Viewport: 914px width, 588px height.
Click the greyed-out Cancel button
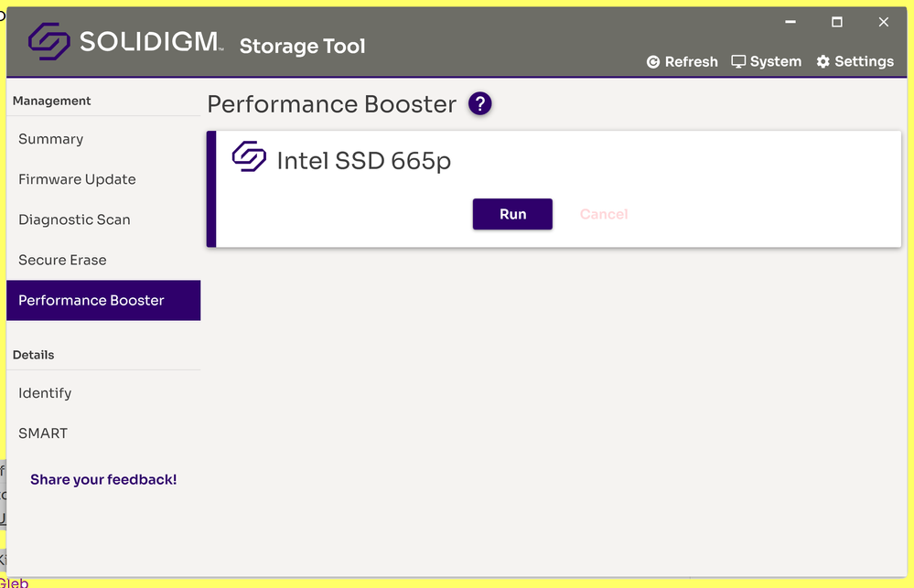click(x=604, y=214)
